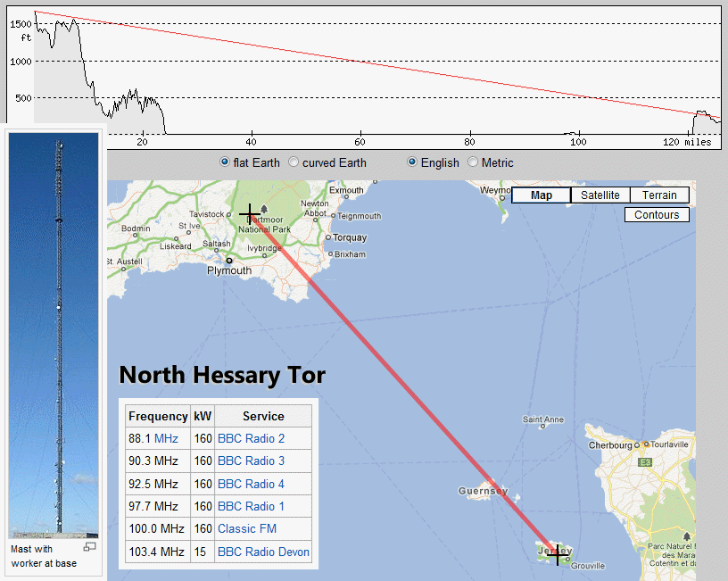Open the mast photo thumbnail
The height and width of the screenshot is (581, 728).
point(54,336)
